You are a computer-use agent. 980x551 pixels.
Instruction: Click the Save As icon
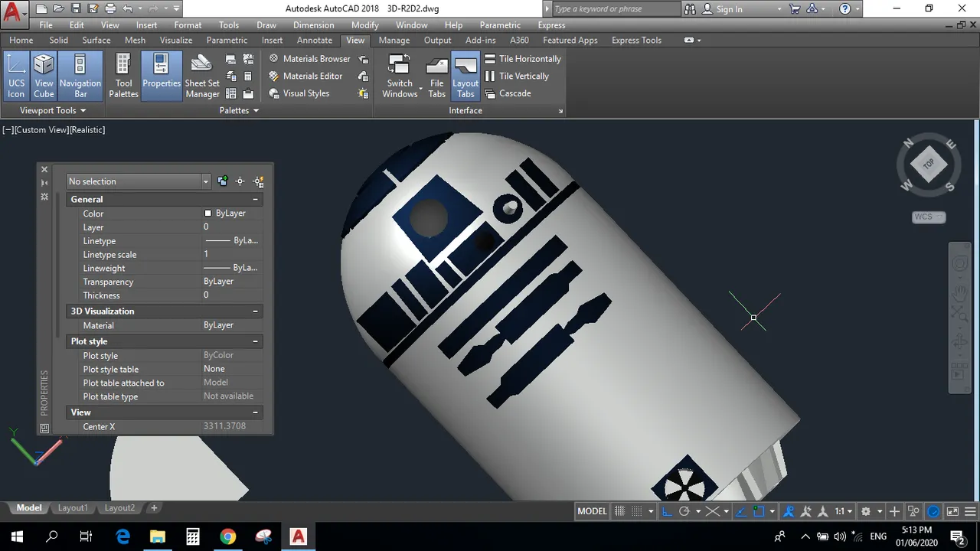coord(93,9)
